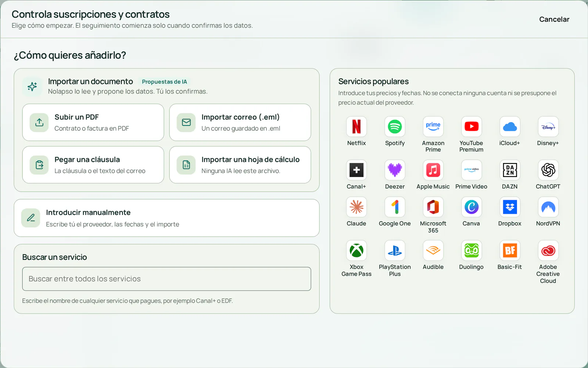Image resolution: width=588 pixels, height=368 pixels.
Task: Select the Pegar una cláusula card
Action: (x=93, y=165)
